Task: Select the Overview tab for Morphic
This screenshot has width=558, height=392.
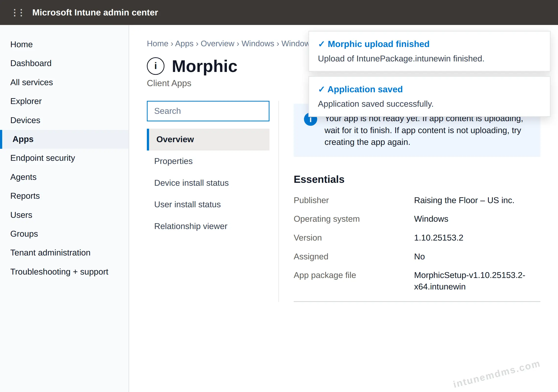Action: (208, 139)
